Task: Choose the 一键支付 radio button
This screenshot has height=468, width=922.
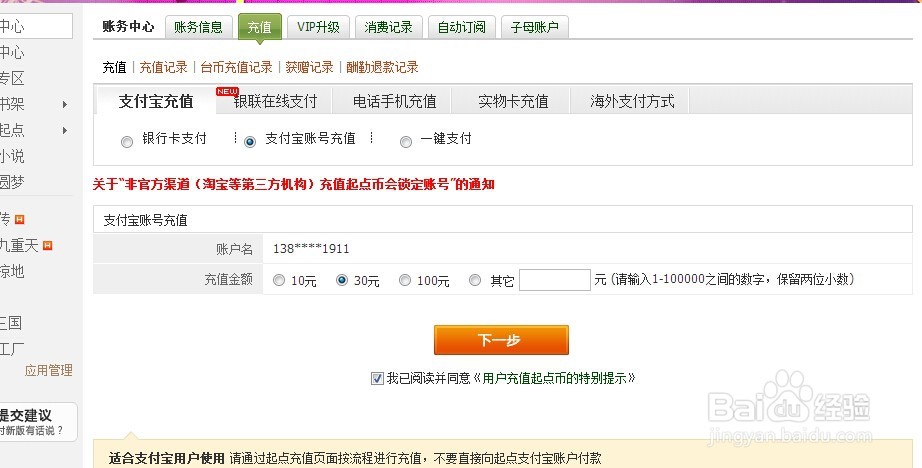Action: click(406, 142)
